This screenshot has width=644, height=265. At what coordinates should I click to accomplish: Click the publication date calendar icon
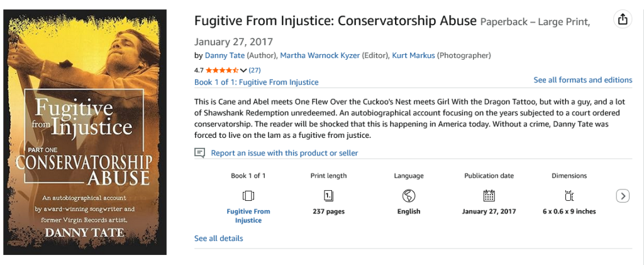tap(489, 195)
